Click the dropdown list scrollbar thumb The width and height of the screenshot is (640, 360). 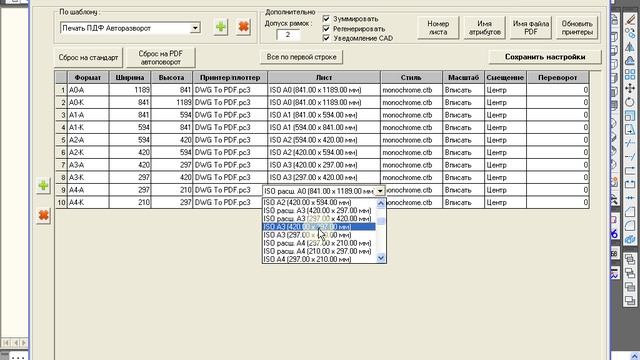381,221
